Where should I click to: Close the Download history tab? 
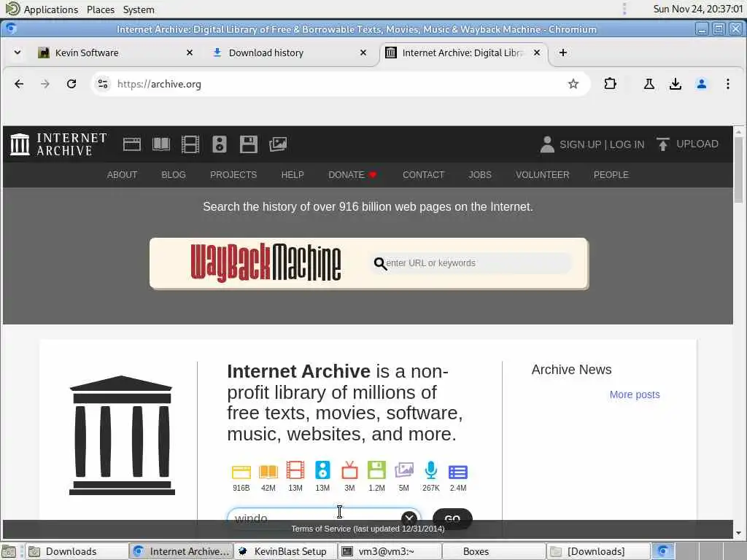coord(363,52)
